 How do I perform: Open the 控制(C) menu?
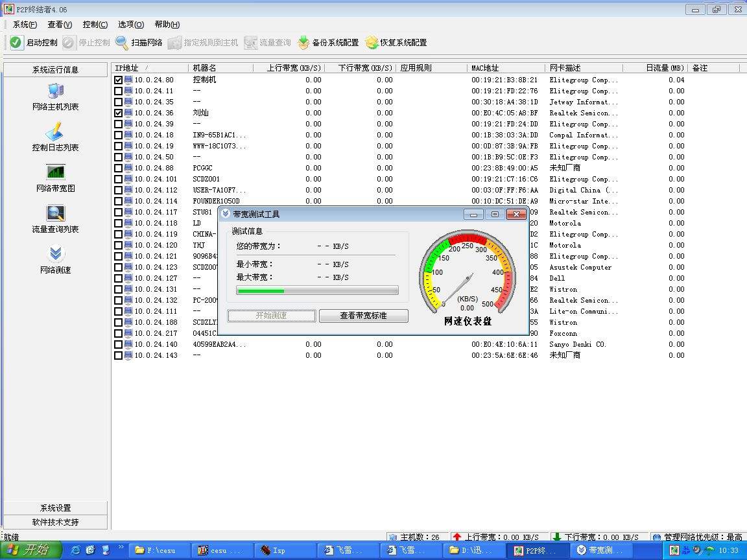pyautogui.click(x=95, y=24)
